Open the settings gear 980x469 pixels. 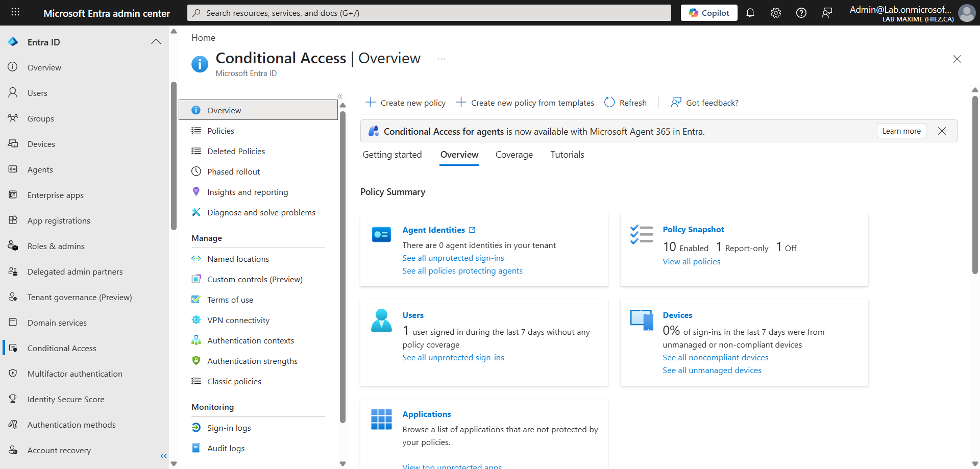tap(776, 13)
